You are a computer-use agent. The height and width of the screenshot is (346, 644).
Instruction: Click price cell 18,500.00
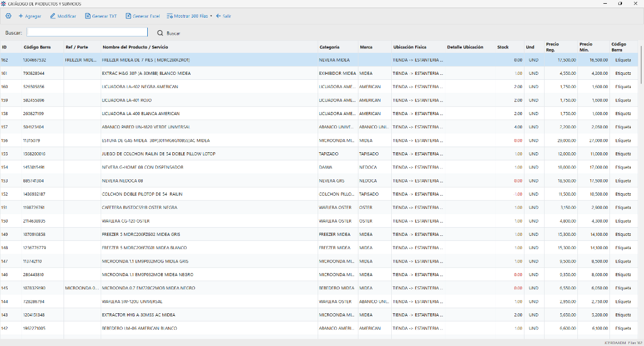pos(567,181)
